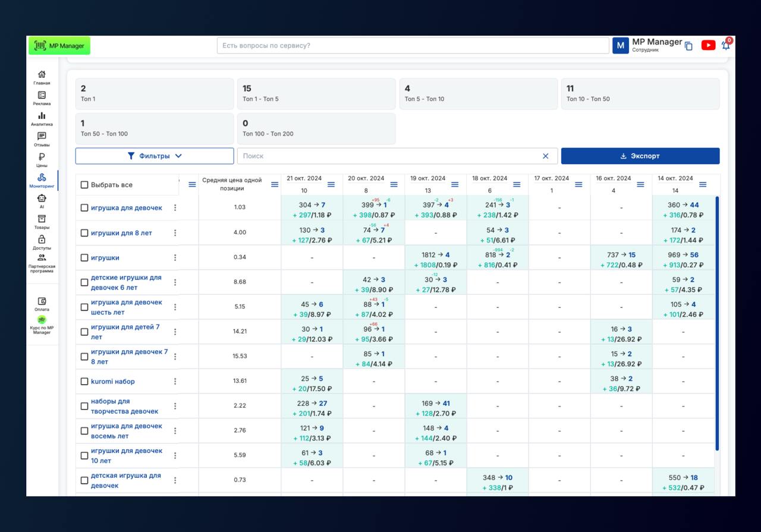Expand the Фильтры dropdown

[x=155, y=156]
